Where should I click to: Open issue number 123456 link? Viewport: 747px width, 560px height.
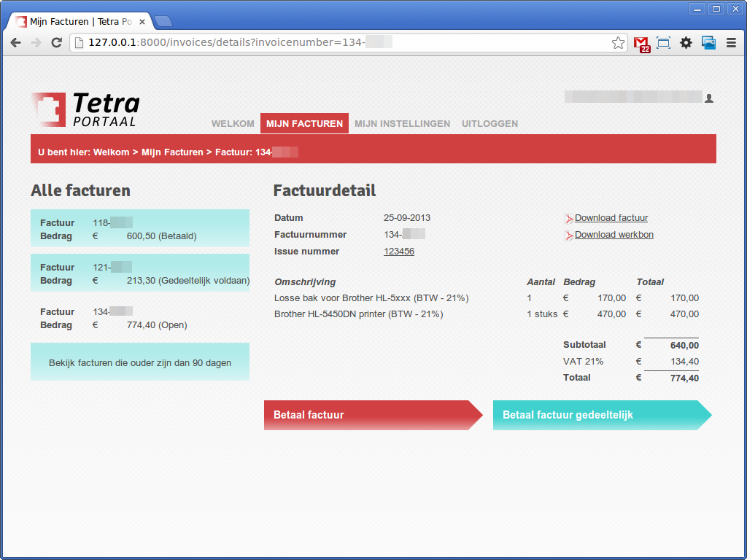tap(399, 252)
